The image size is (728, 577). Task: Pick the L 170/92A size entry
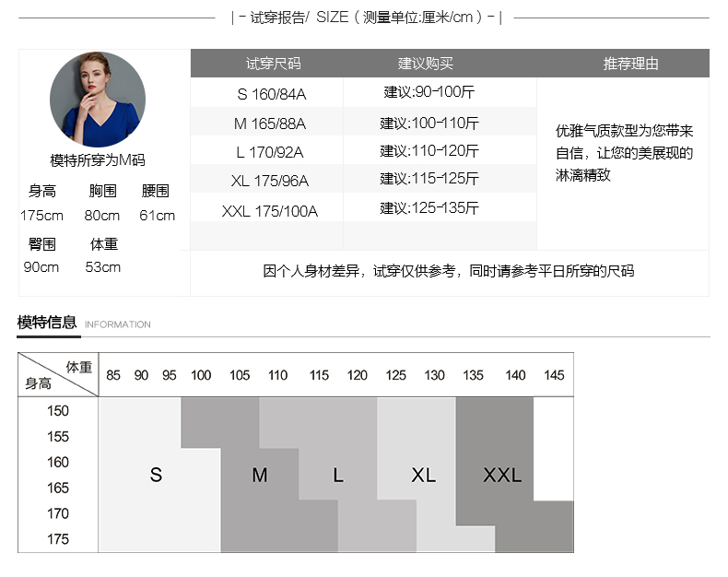pos(269,152)
